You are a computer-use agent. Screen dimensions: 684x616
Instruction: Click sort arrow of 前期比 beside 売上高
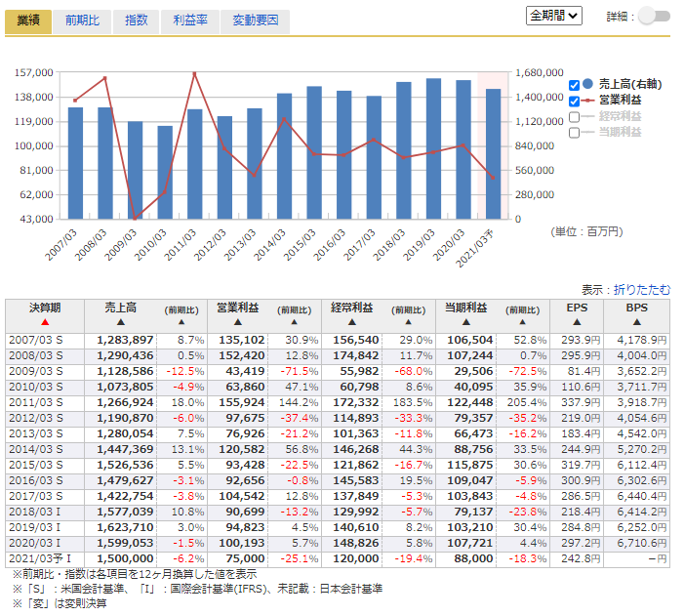pyautogui.click(x=181, y=321)
